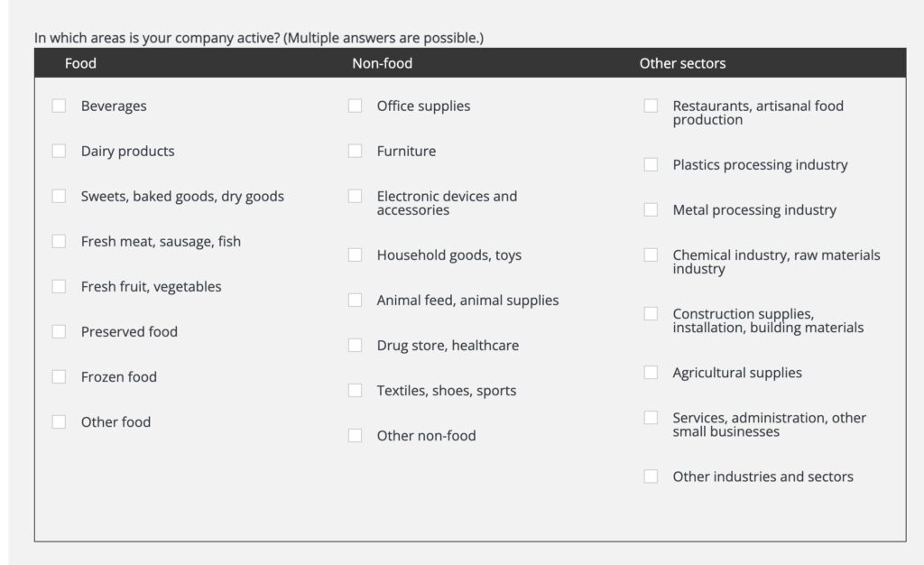Enable the Agricultural supplies checkbox

pos(651,372)
